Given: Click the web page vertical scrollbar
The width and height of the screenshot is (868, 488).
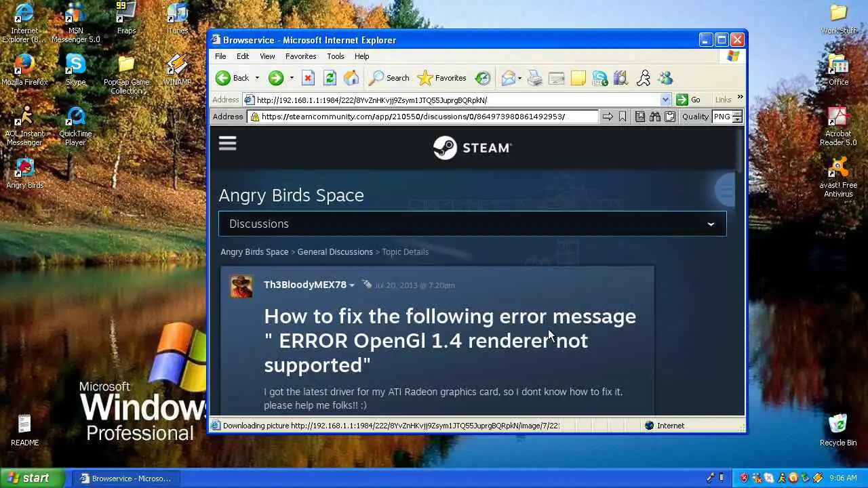Looking at the screenshot, I should pyautogui.click(x=740, y=271).
